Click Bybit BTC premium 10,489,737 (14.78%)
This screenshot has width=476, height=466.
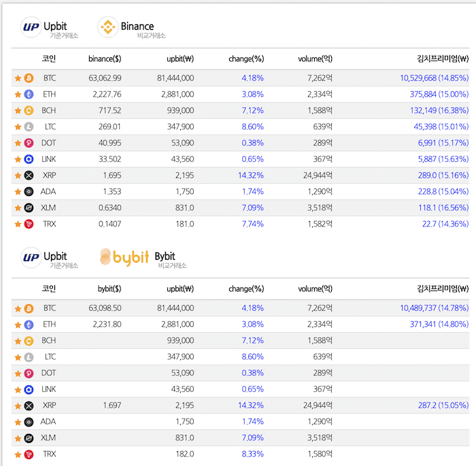point(435,308)
